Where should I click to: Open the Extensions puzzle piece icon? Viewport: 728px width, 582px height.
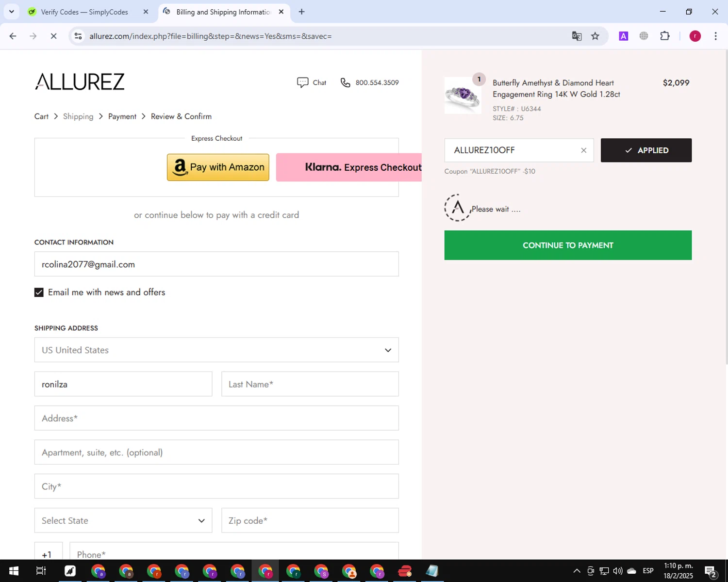coord(665,36)
